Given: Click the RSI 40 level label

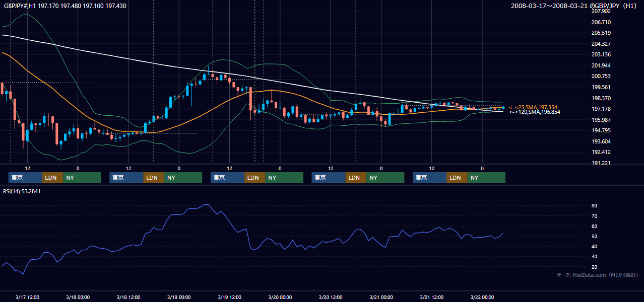Looking at the screenshot, I should pos(594,246).
